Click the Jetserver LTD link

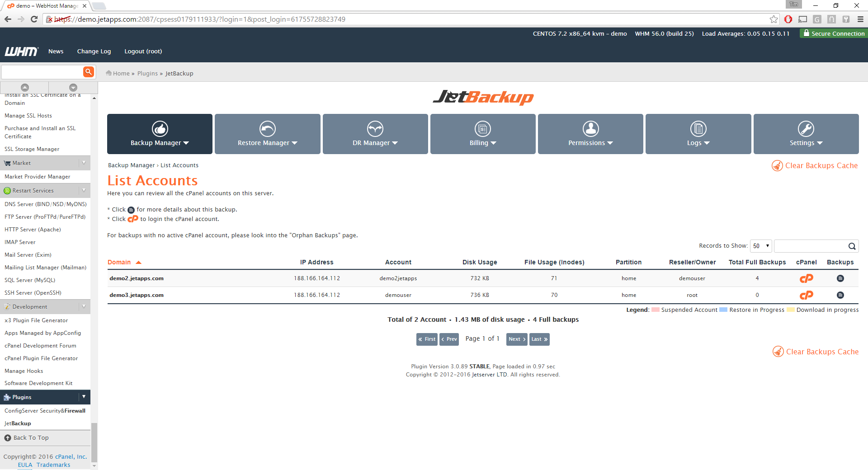coord(490,375)
